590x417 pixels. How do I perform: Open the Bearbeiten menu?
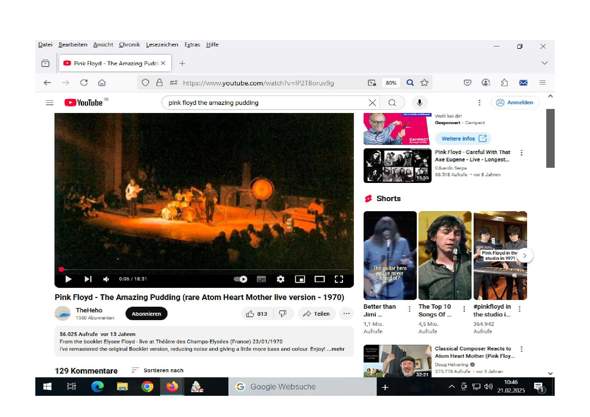click(x=73, y=44)
